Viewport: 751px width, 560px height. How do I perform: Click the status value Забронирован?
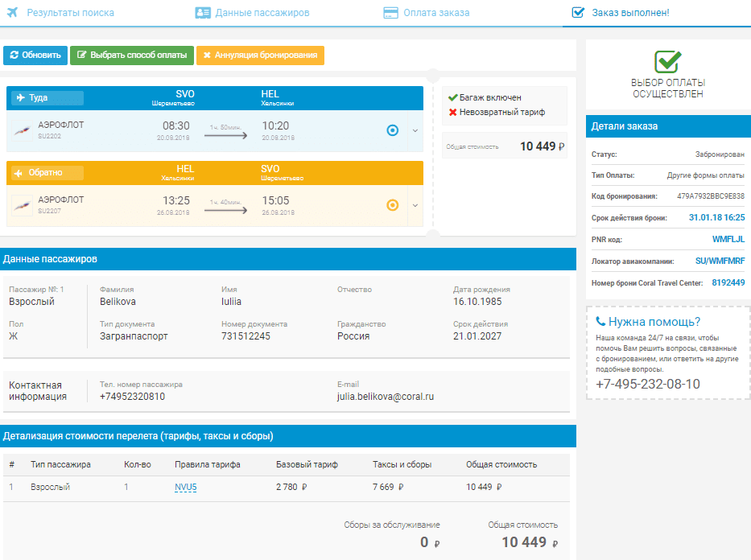pyautogui.click(x=720, y=154)
